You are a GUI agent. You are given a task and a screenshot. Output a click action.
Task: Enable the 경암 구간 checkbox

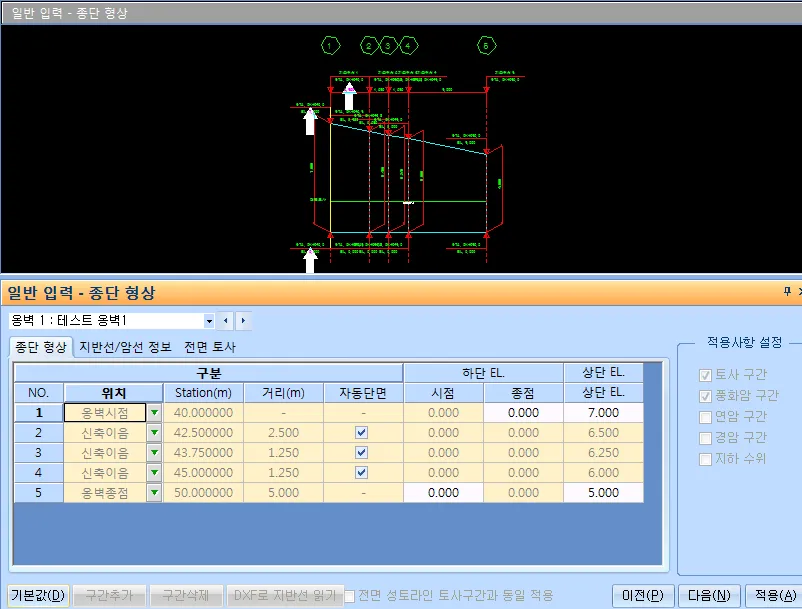[705, 438]
